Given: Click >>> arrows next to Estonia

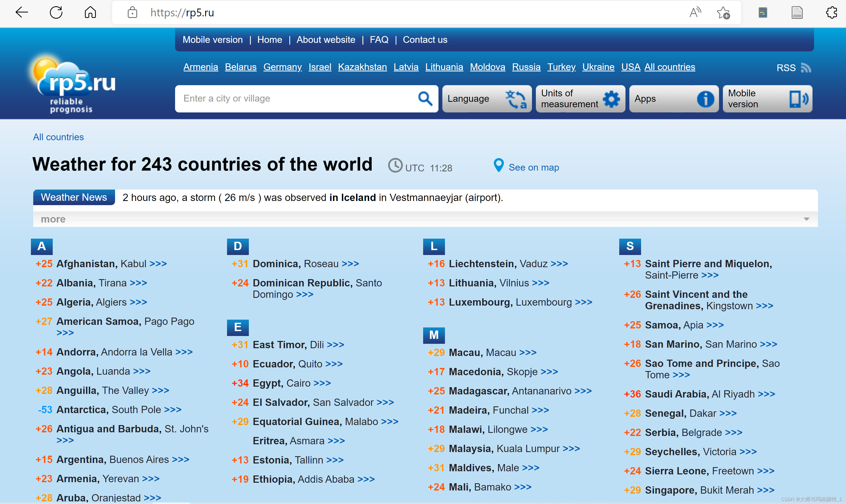Looking at the screenshot, I should click(335, 460).
